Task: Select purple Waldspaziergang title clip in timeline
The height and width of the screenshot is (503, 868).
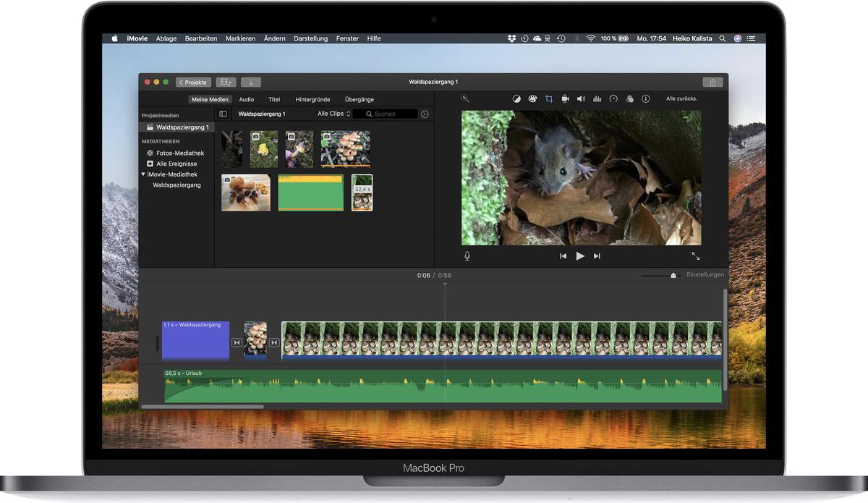Action: (195, 340)
